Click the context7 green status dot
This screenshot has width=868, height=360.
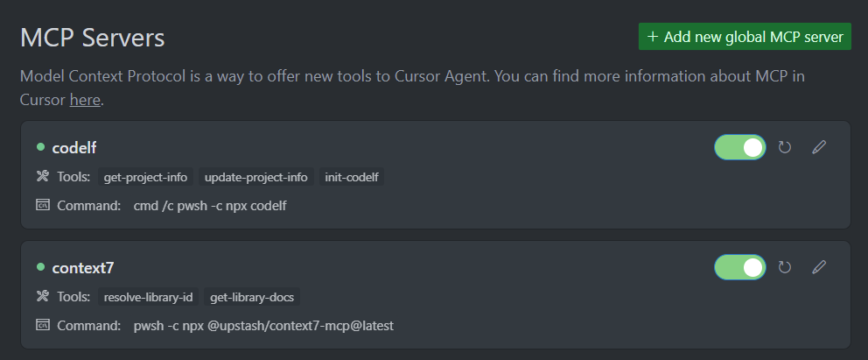pyautogui.click(x=40, y=267)
